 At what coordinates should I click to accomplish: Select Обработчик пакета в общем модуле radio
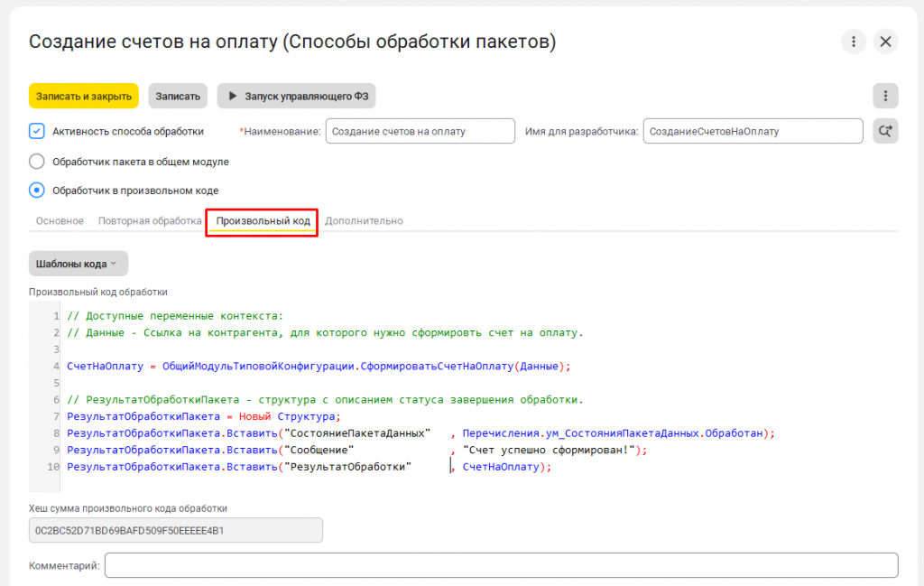36,161
